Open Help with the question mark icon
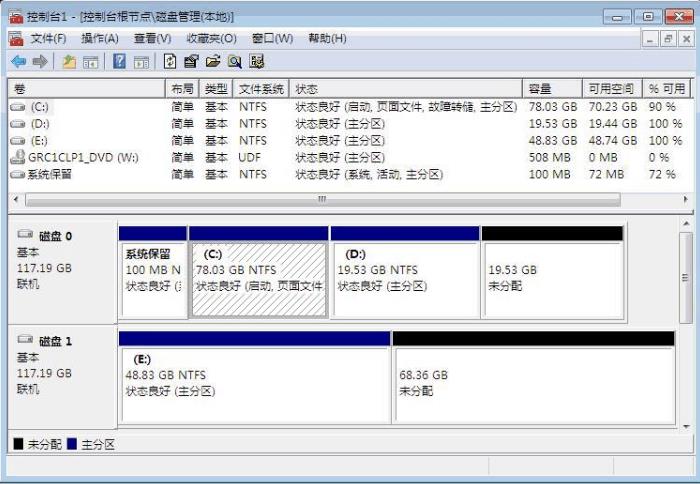Screen dimensions: 700x484 click(x=119, y=61)
